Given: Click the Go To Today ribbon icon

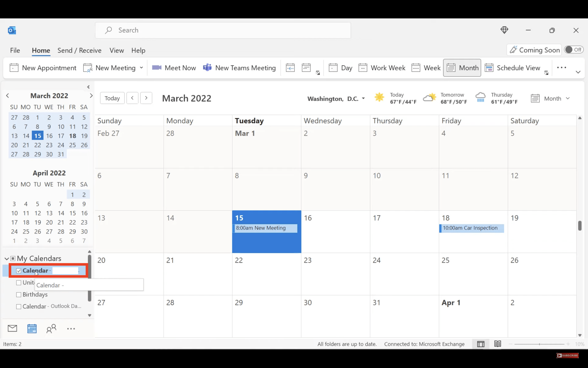Looking at the screenshot, I should pyautogui.click(x=290, y=68).
